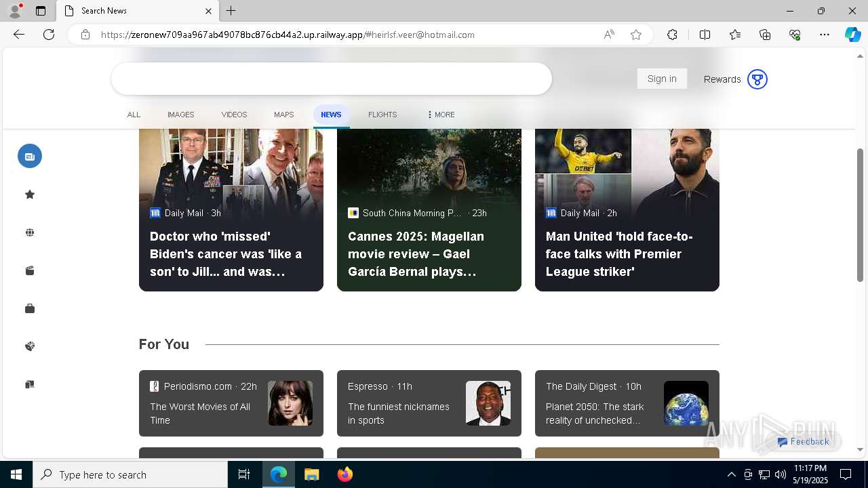868x488 pixels.
Task: Focus the news search box
Action: (331, 79)
